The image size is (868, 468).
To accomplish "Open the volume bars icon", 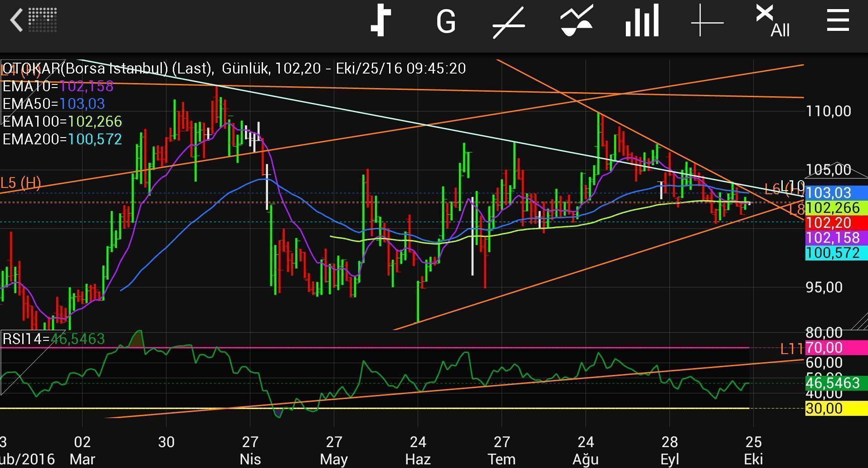I will 642,21.
